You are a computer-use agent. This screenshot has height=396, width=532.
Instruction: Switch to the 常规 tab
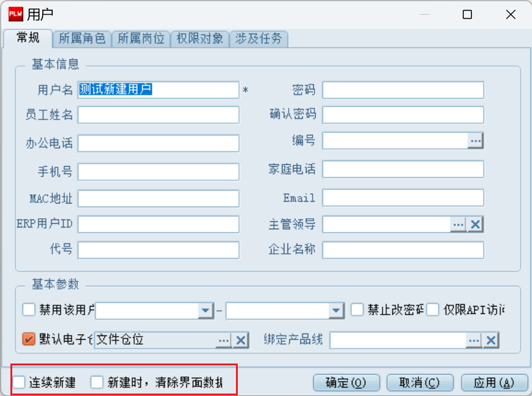click(28, 37)
